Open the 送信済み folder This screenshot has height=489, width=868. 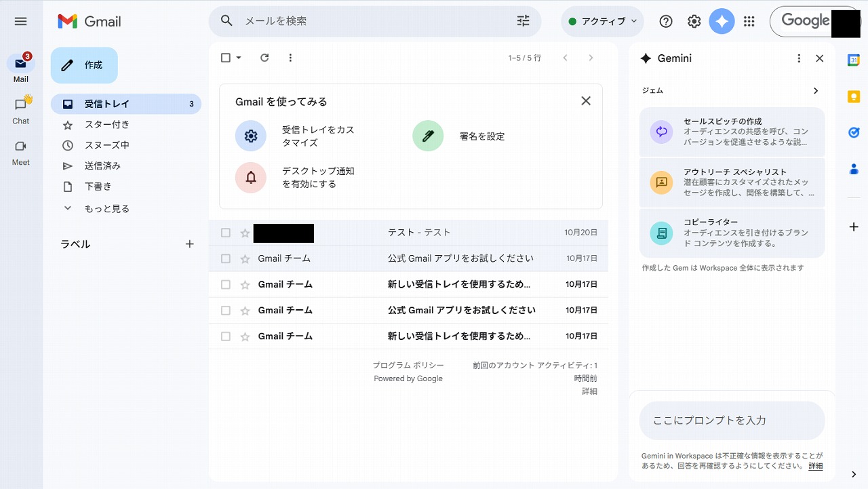[x=102, y=165]
